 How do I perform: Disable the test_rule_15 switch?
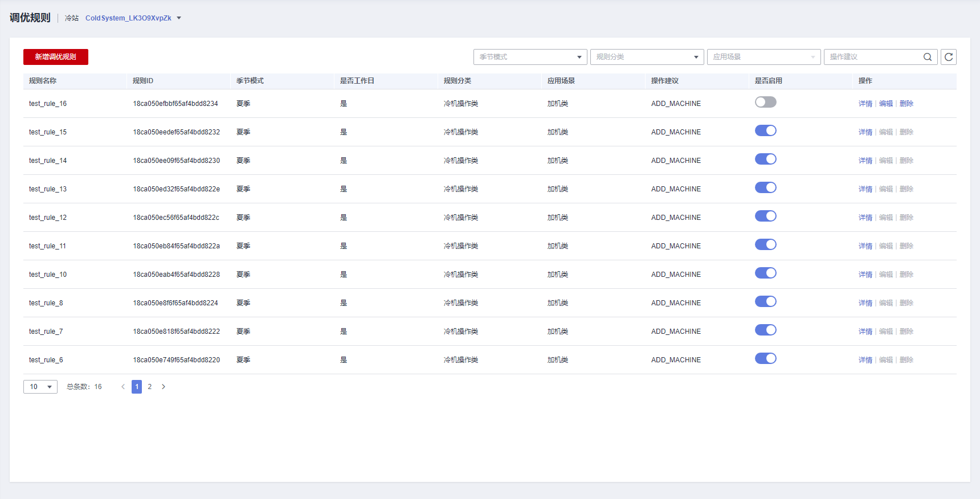point(766,130)
